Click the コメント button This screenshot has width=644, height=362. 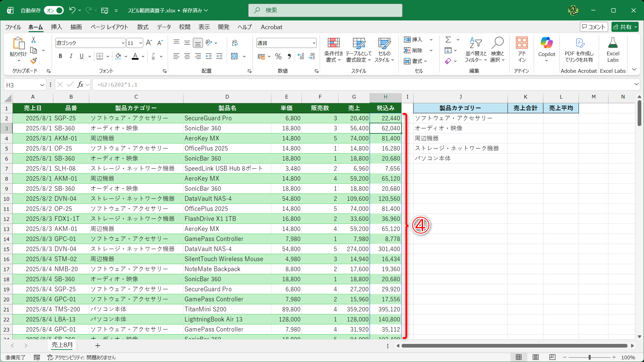[x=594, y=27]
